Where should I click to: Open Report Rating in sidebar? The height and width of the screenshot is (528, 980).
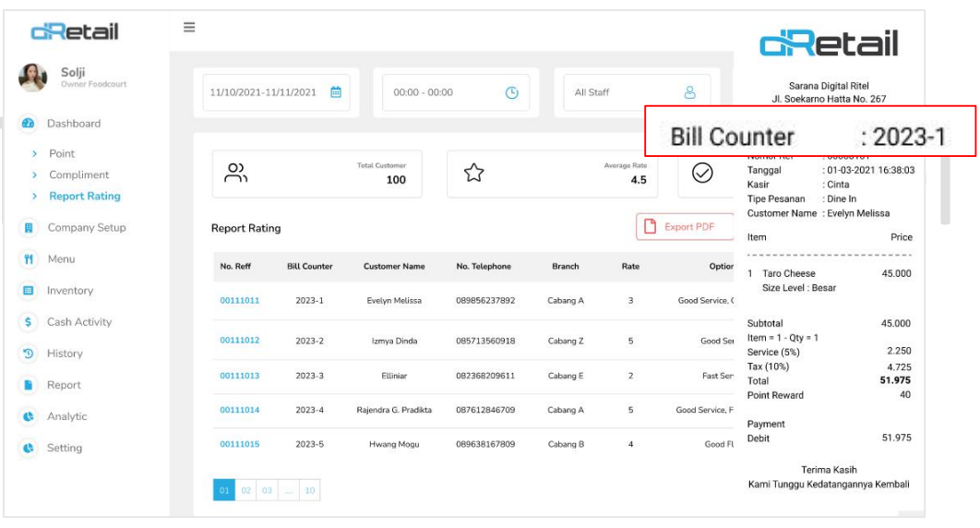85,197
